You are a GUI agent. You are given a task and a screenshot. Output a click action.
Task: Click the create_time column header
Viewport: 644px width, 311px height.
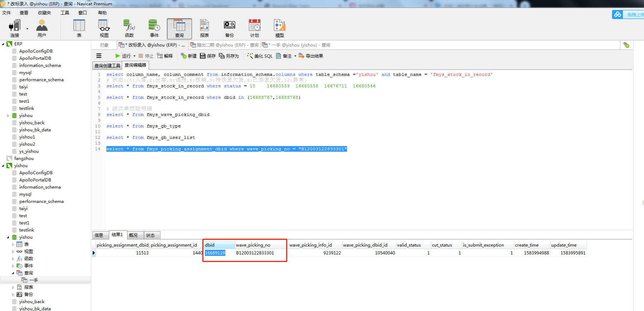pyautogui.click(x=532, y=245)
